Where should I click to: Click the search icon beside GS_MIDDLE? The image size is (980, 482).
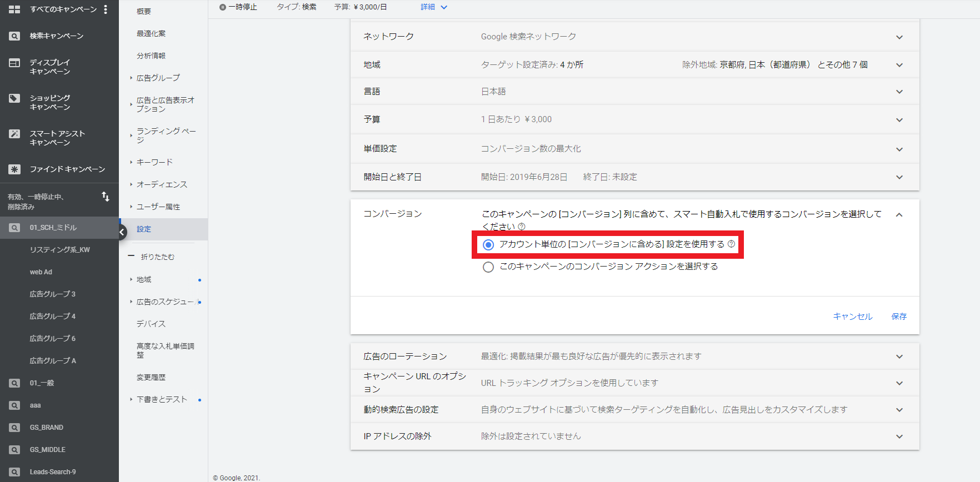point(14,450)
